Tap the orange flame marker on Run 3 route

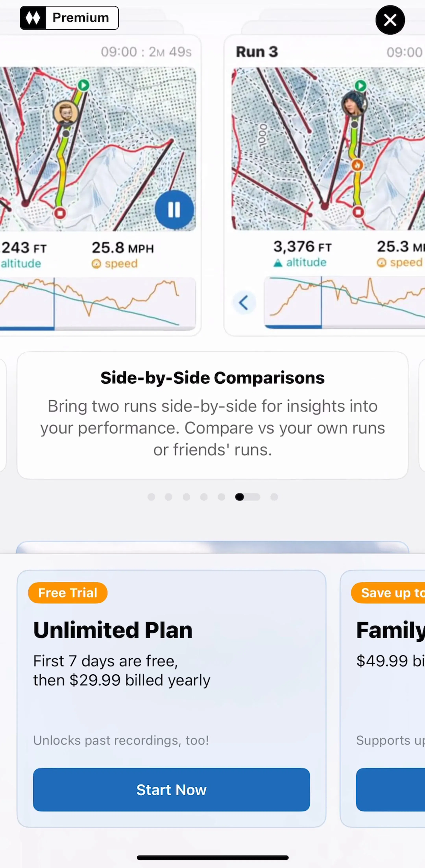(357, 165)
